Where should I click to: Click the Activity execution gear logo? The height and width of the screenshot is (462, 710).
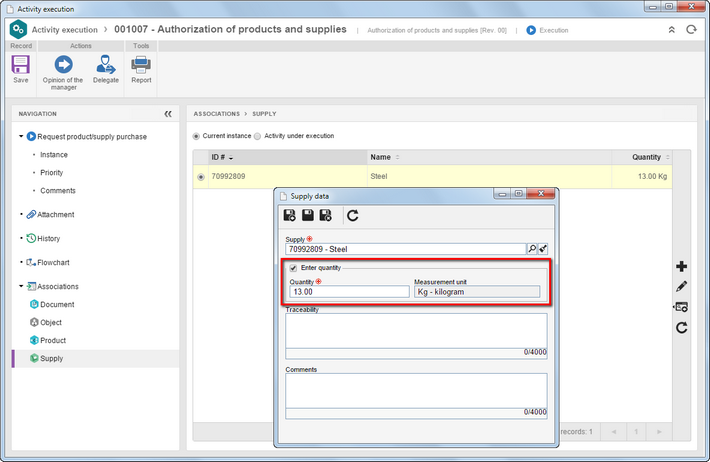click(18, 30)
